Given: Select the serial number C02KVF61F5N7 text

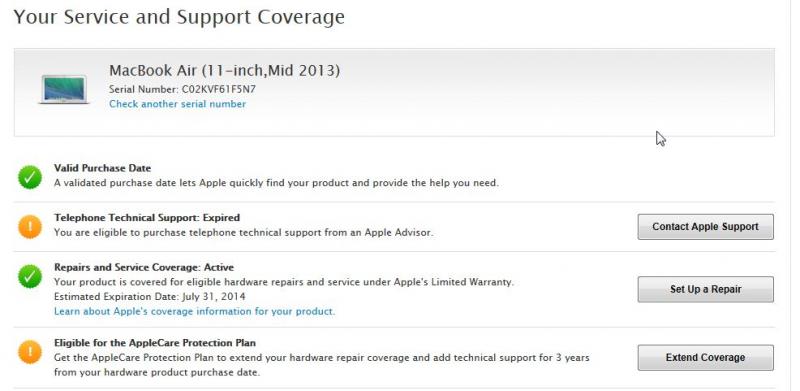Looking at the screenshot, I should (219, 89).
